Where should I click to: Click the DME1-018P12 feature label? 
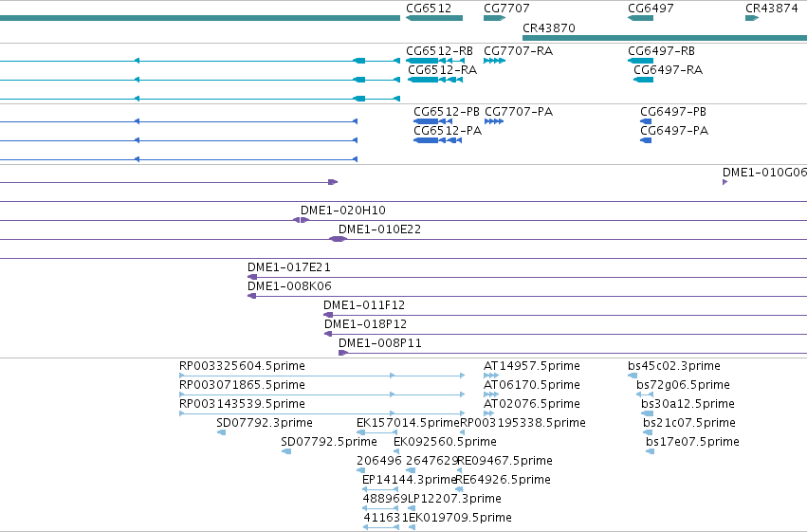click(x=365, y=324)
